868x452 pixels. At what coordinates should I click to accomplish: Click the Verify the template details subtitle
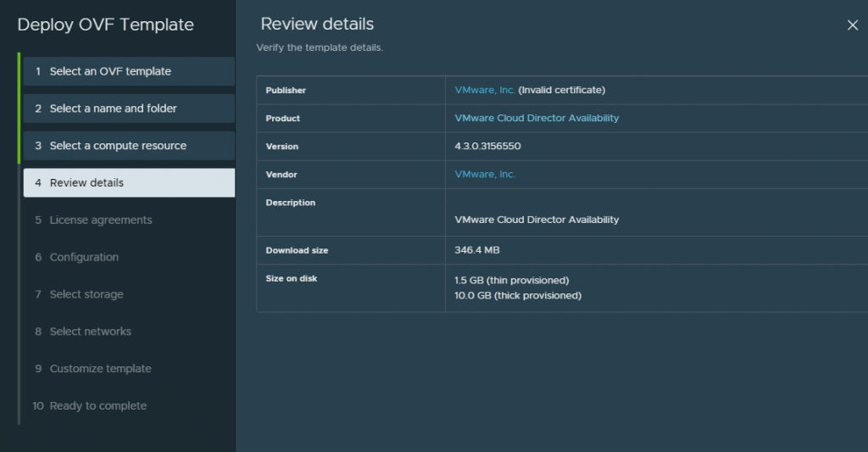320,47
